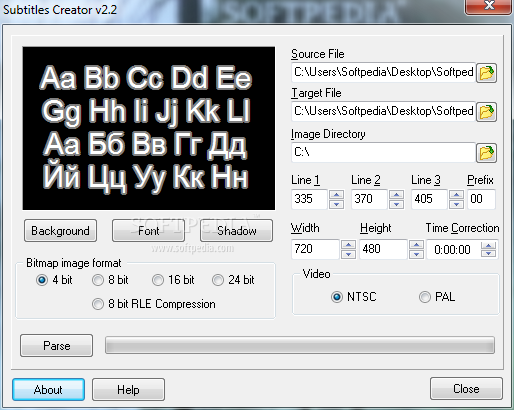Click the Line 3 field showing 405
The image size is (514, 410).
tap(429, 199)
